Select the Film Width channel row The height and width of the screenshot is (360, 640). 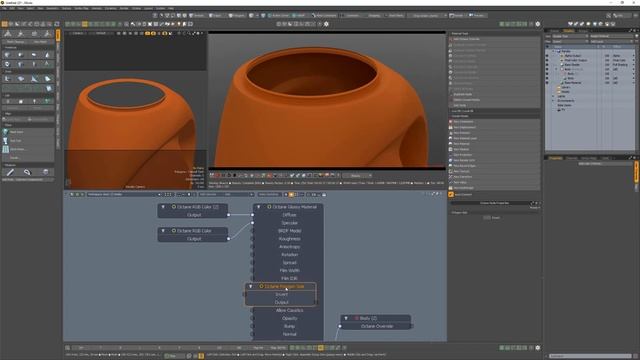pos(289,270)
